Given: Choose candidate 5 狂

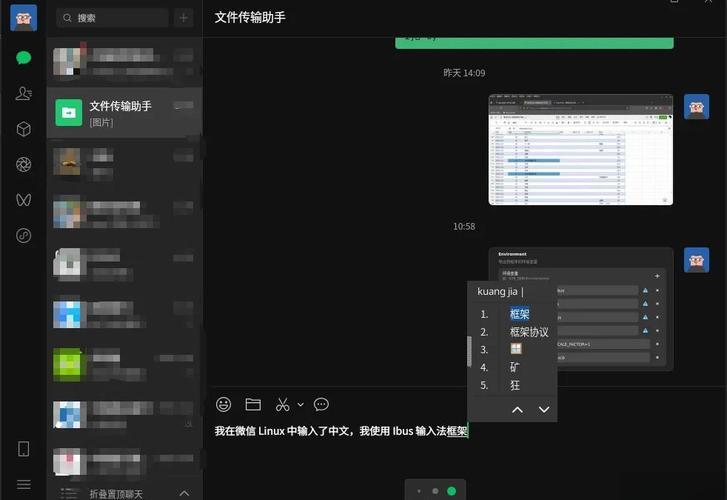Looking at the screenshot, I should pyautogui.click(x=515, y=385).
